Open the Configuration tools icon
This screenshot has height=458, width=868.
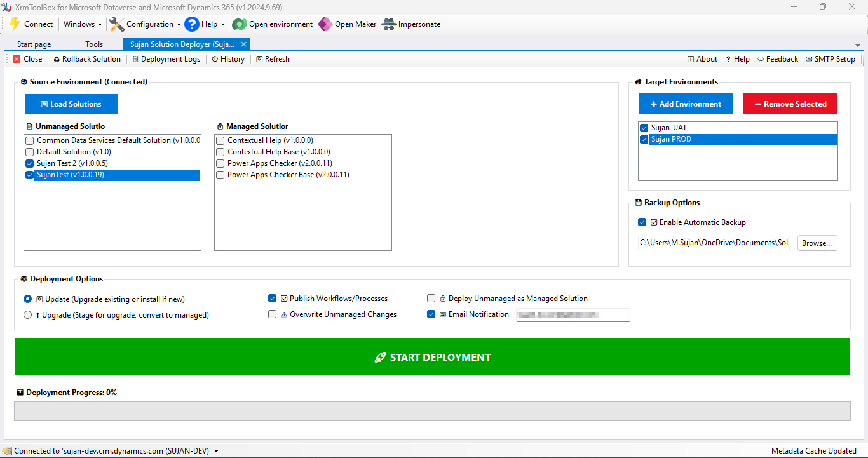116,24
